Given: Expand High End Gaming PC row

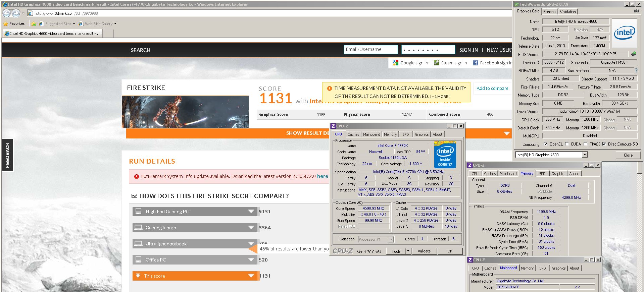Looking at the screenshot, I should pyautogui.click(x=251, y=212).
